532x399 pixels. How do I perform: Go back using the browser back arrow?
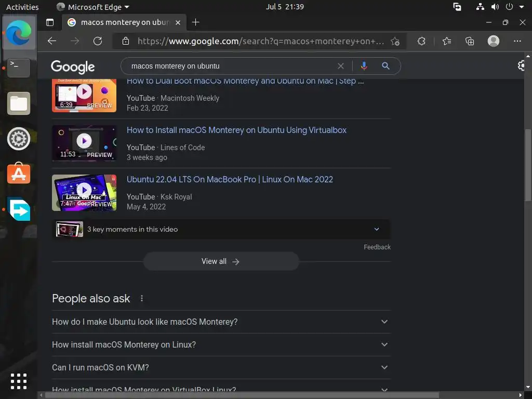coord(52,41)
